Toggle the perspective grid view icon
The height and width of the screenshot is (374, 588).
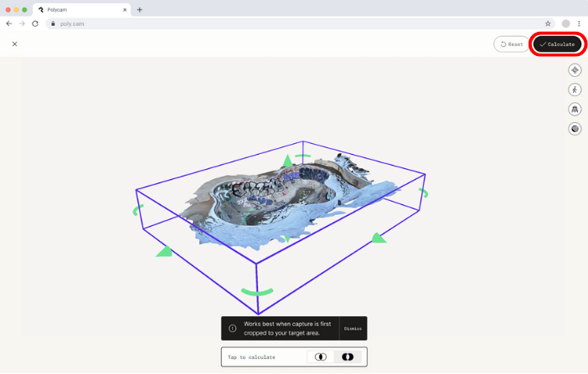[575, 109]
